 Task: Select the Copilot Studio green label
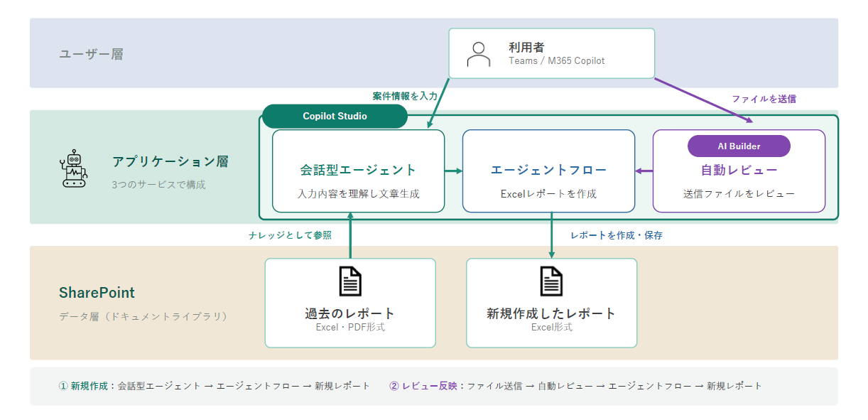click(335, 116)
